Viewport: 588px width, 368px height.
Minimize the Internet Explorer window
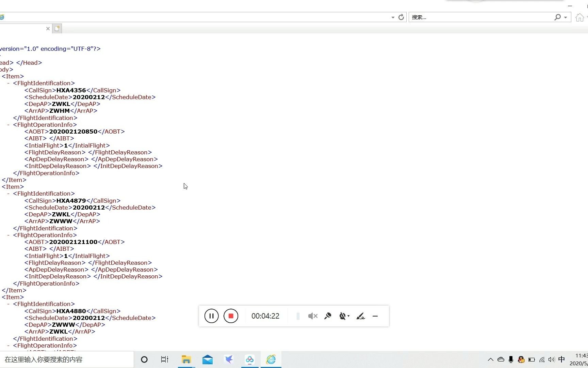pyautogui.click(x=570, y=6)
